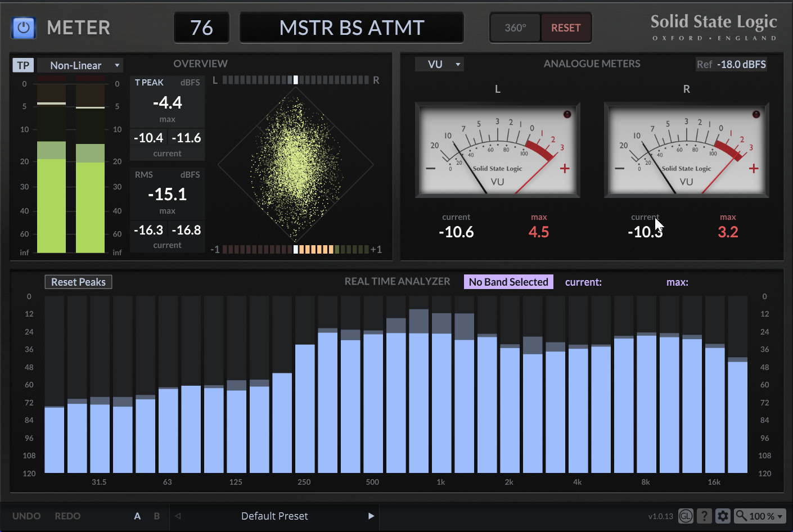Click the RMS current value -16.3
Screen dimensions: 793x532
point(148,230)
